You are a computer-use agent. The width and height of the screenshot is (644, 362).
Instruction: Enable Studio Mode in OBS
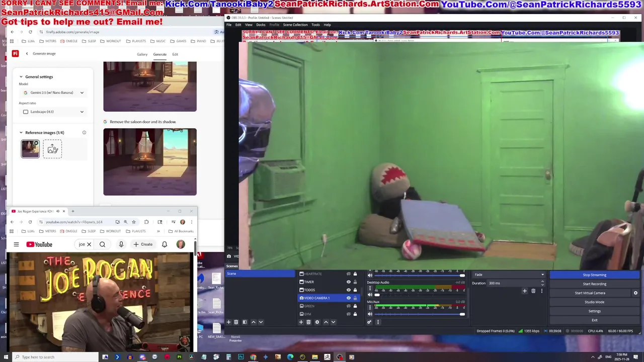[594, 302]
